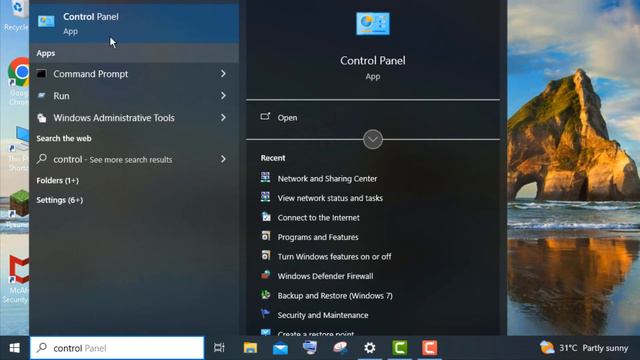
Task: Select the Run app result
Action: [134, 96]
